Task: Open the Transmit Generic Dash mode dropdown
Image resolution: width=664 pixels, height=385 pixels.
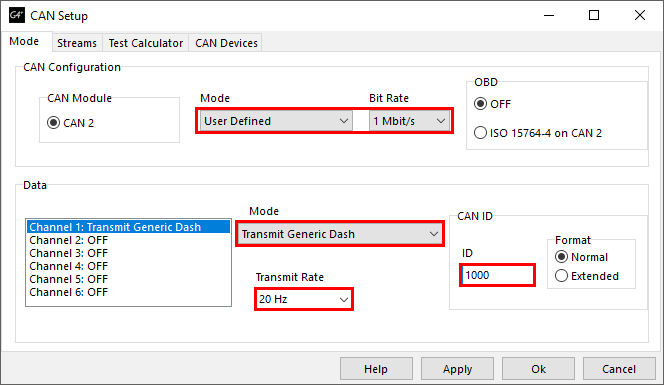Action: point(340,234)
